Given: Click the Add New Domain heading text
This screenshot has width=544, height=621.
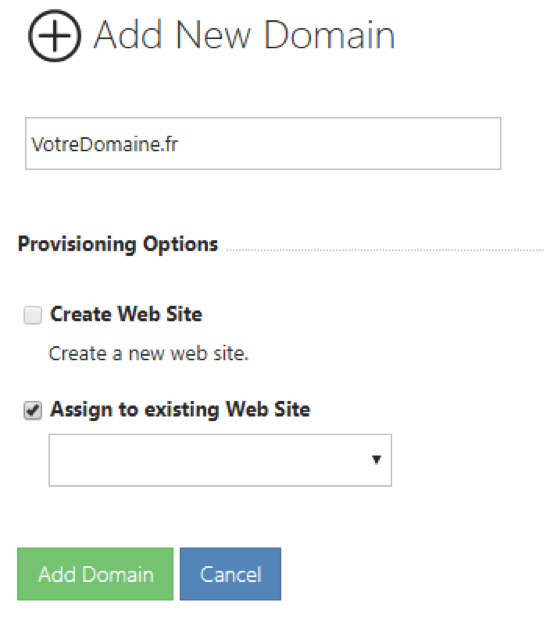Looking at the screenshot, I should point(244,35).
